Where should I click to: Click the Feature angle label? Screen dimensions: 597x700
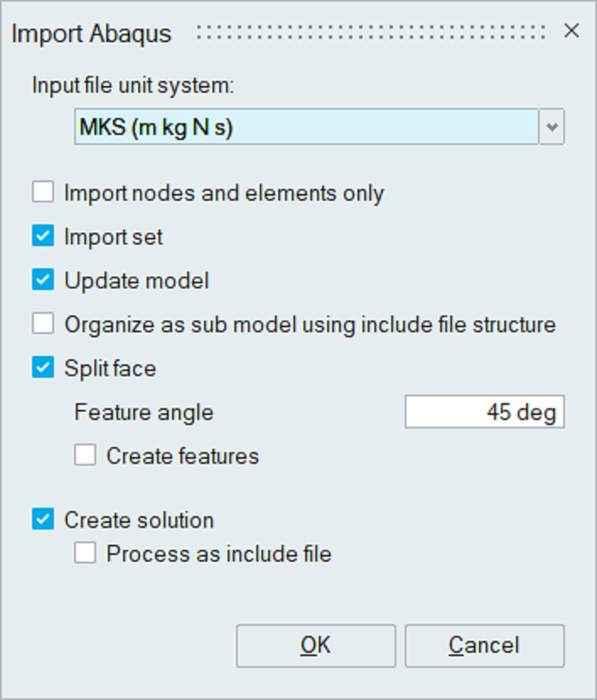click(143, 412)
